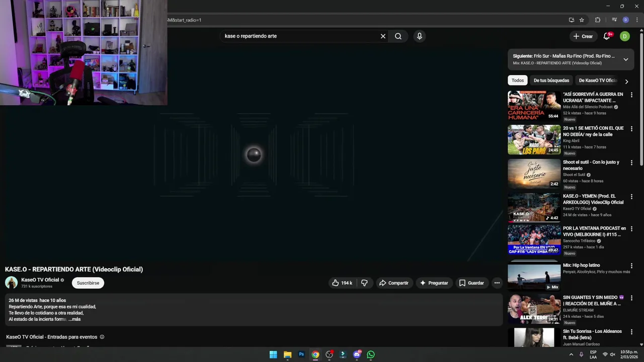Open the green D account avatar menu
The image size is (644, 362).
(x=624, y=36)
